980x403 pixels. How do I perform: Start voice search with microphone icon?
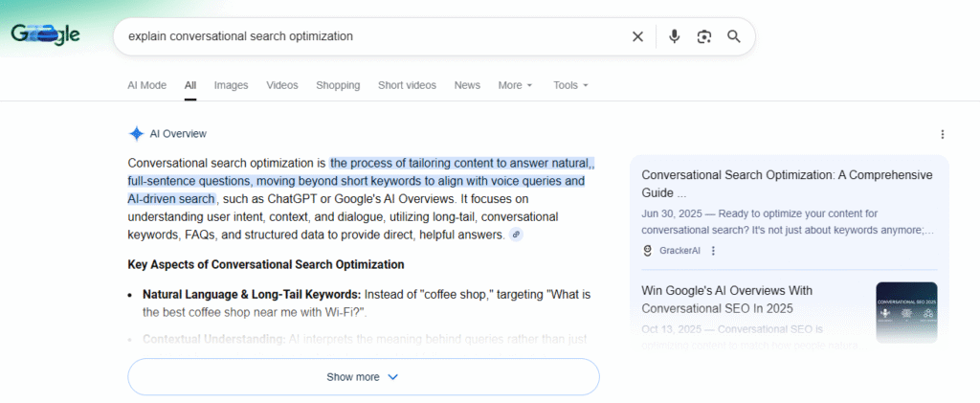pyautogui.click(x=674, y=36)
